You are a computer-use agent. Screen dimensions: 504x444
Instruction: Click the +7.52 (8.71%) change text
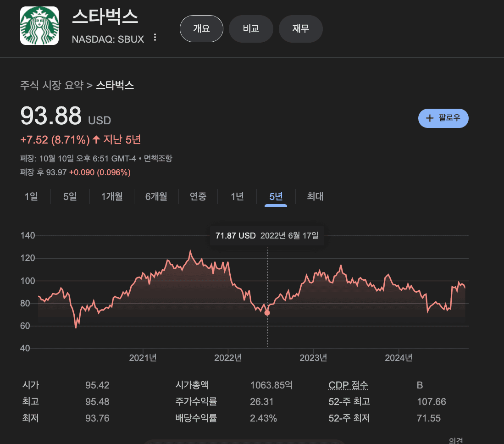[55, 140]
